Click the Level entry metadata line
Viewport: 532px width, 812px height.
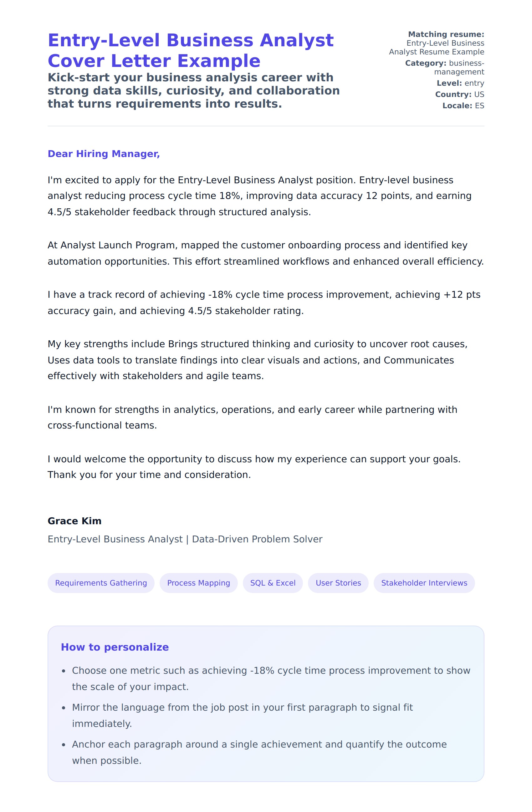[460, 83]
